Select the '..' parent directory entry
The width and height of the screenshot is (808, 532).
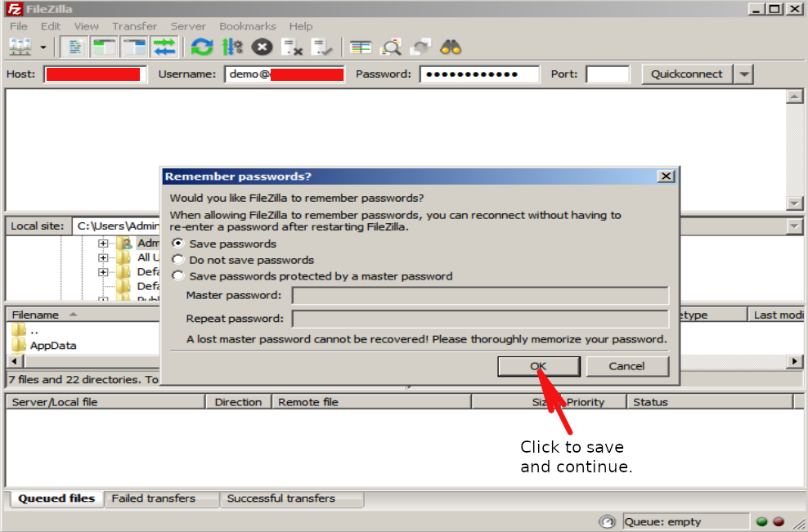(x=25, y=330)
